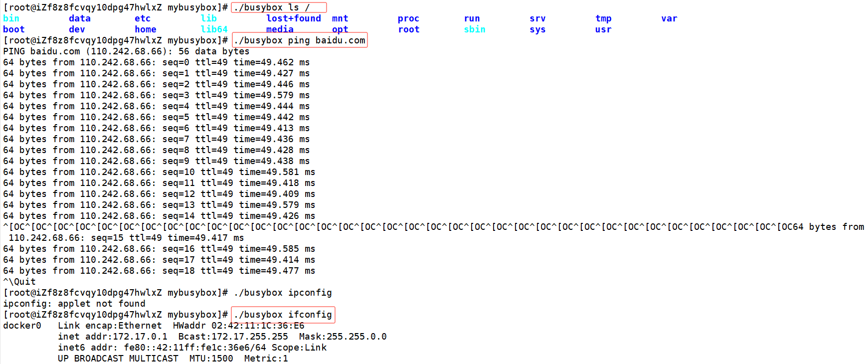
Task: Click the ping line with seq=3
Action: click(x=157, y=95)
